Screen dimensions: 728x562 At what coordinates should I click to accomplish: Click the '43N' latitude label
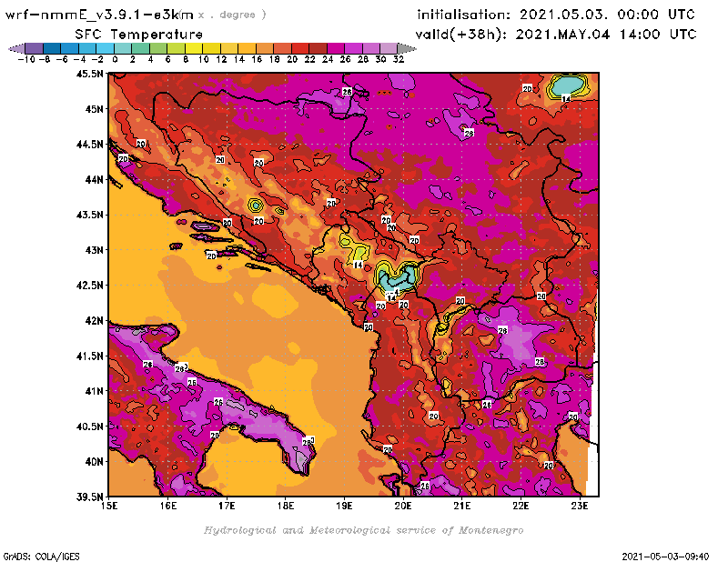tap(94, 250)
